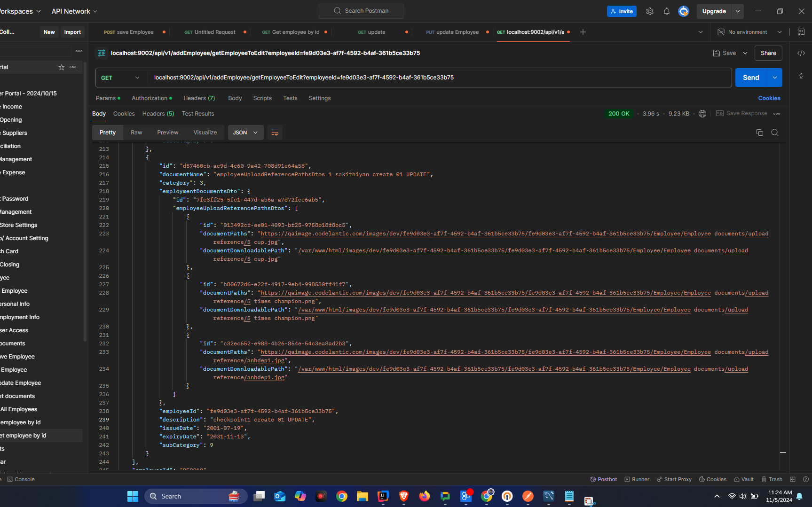Image resolution: width=812 pixels, height=507 pixels.
Task: Open the tabs overflow chevron
Action: [701, 32]
